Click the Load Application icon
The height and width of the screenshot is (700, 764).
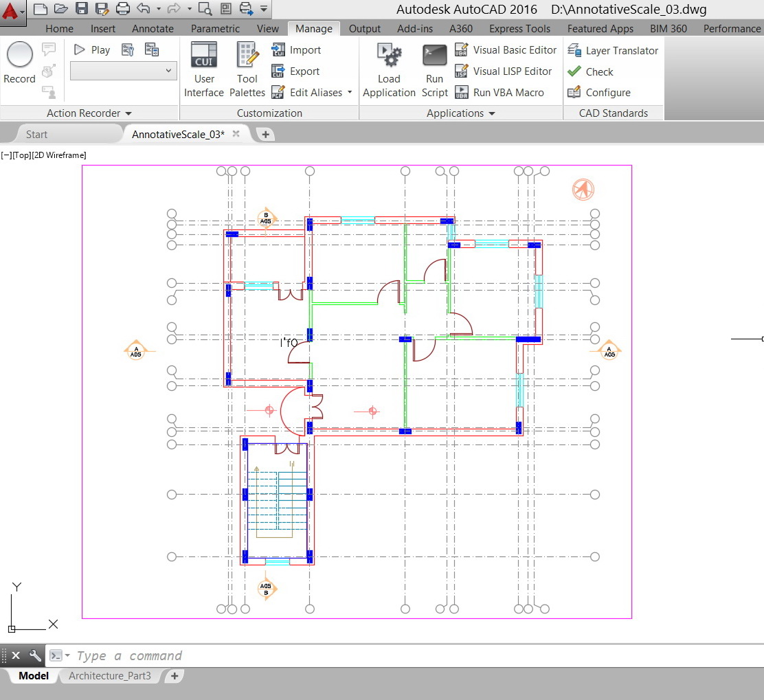point(389,55)
